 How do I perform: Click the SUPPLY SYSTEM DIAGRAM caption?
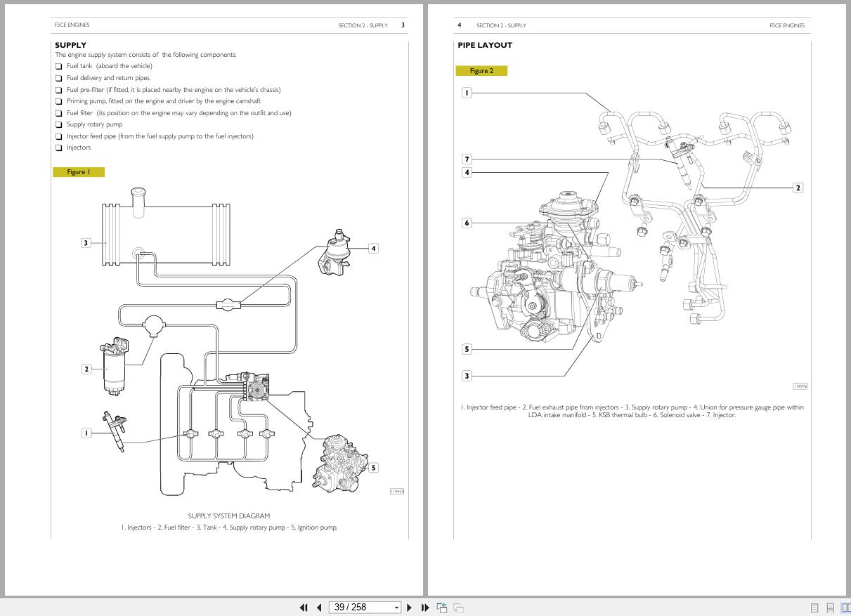click(229, 516)
